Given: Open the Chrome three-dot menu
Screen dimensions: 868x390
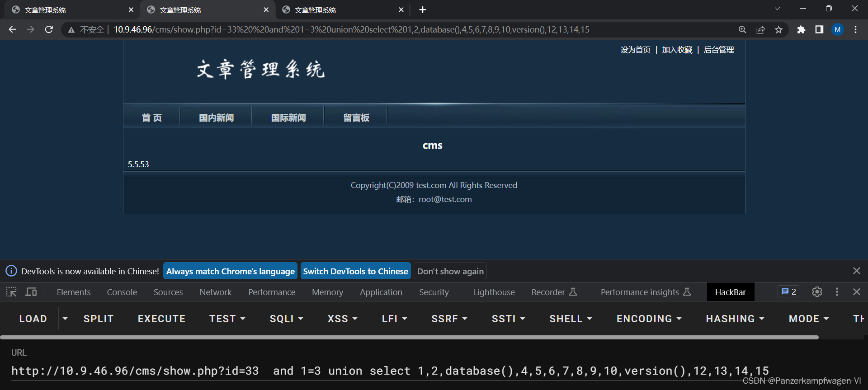Looking at the screenshot, I should tap(855, 29).
